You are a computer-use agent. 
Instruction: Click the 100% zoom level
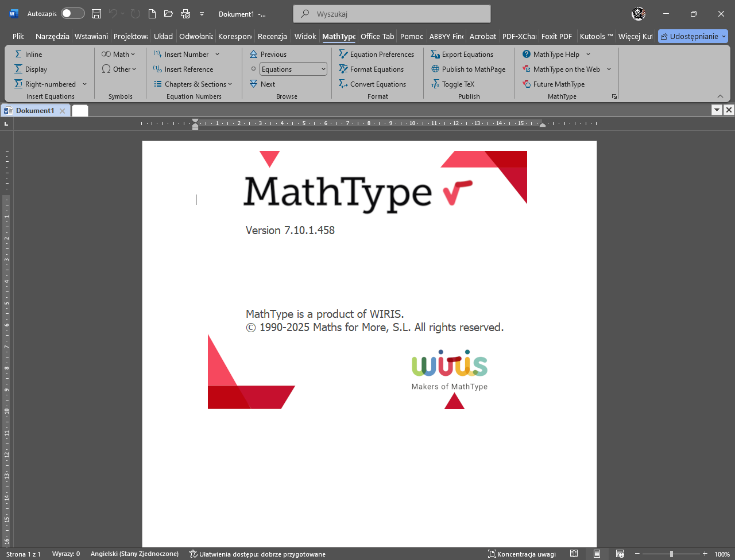722,554
